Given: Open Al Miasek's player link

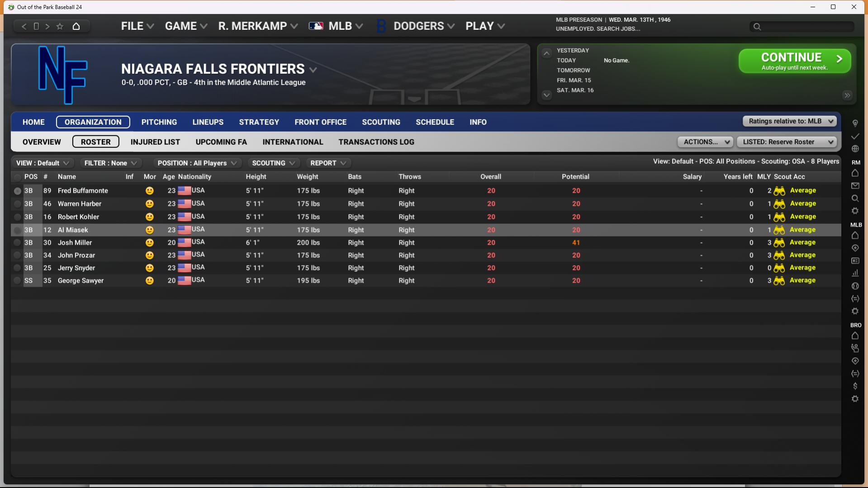Looking at the screenshot, I should click(73, 230).
